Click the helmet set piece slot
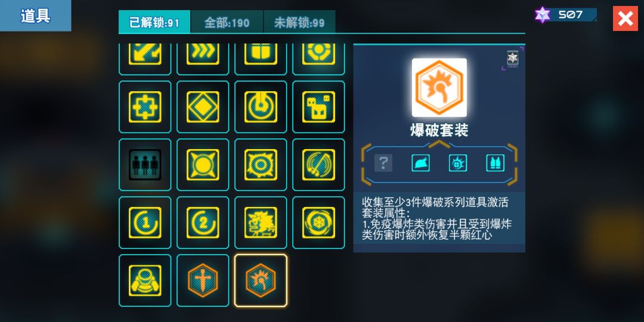The height and width of the screenshot is (322, 644). (x=420, y=163)
